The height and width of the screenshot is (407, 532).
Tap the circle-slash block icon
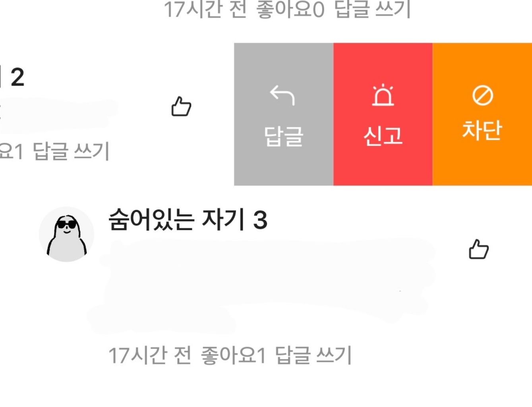pyautogui.click(x=482, y=95)
